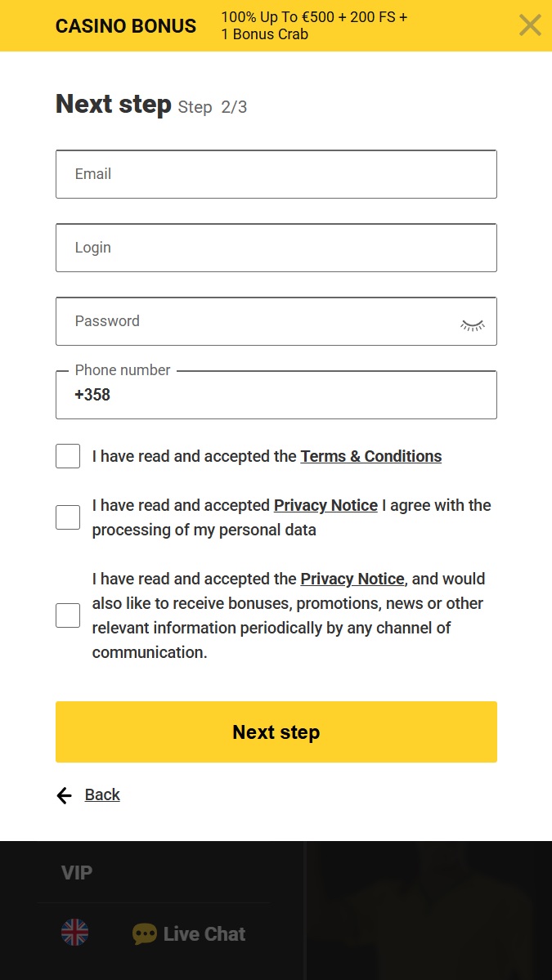The height and width of the screenshot is (980, 552).
Task: Open the second Privacy Notice link
Action: coord(352,579)
